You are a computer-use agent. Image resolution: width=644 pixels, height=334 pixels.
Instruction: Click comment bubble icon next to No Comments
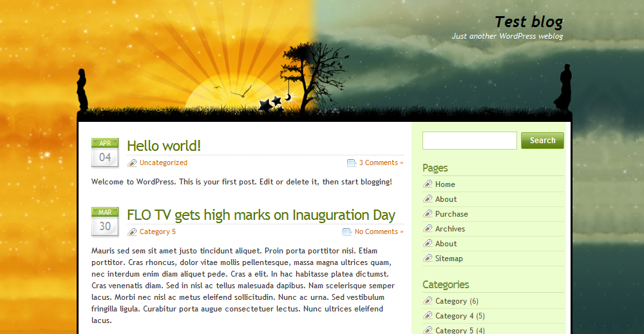tap(347, 232)
